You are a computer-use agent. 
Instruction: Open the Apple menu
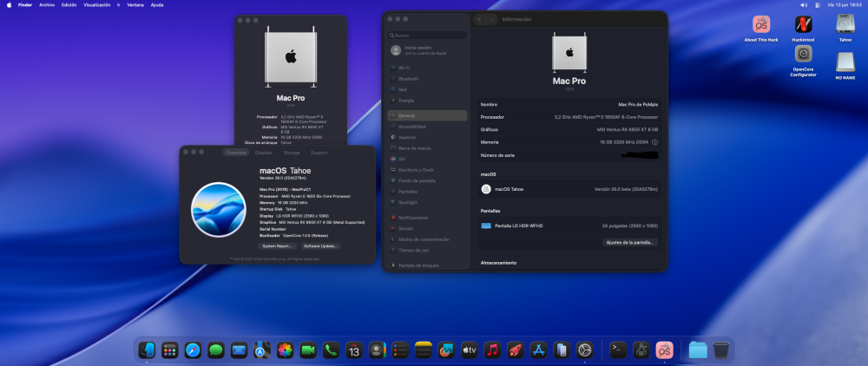[9, 4]
